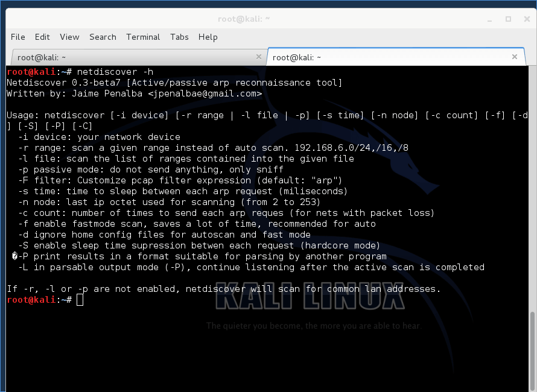The width and height of the screenshot is (537, 392).
Task: Click the terminal vertical scrollbar
Action: coord(532,351)
